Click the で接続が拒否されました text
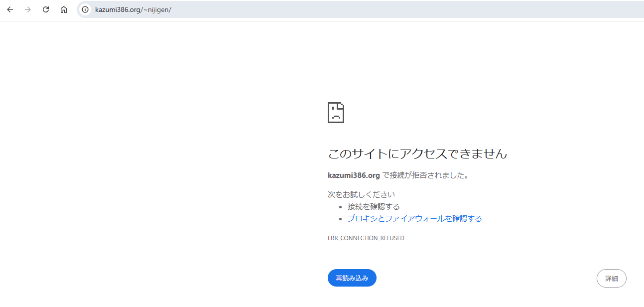Screen dimensions: 644x307 tap(426, 175)
